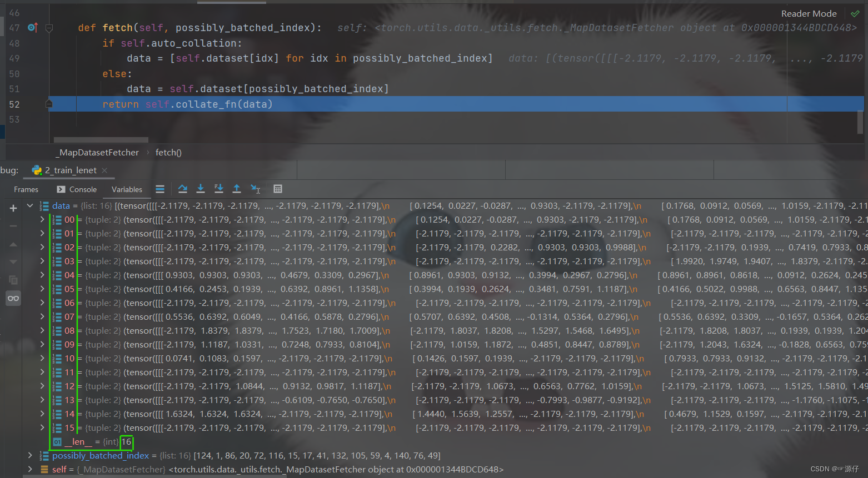The image size is (868, 478).
Task: Click the code 'if self.auto_collation:' on line 48
Action: click(x=172, y=43)
